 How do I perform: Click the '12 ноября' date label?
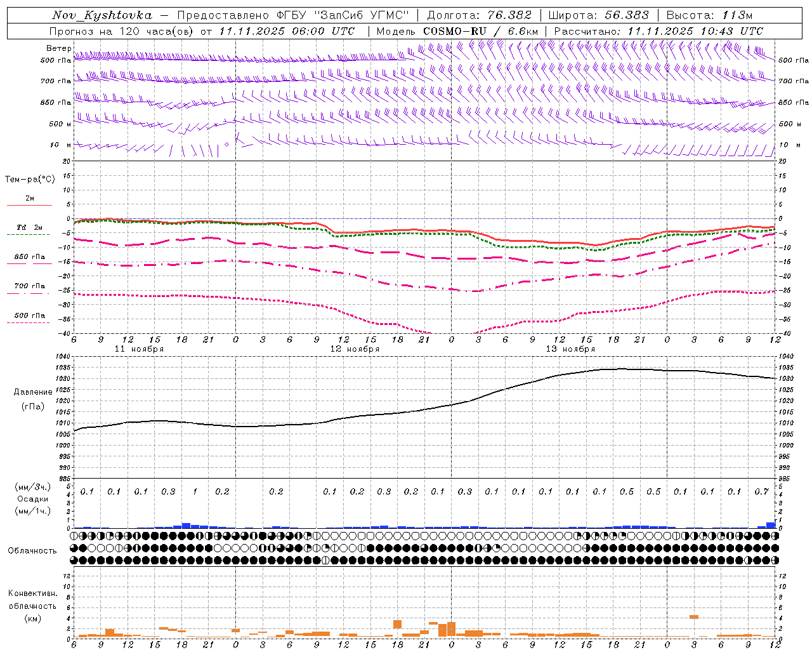tap(355, 349)
